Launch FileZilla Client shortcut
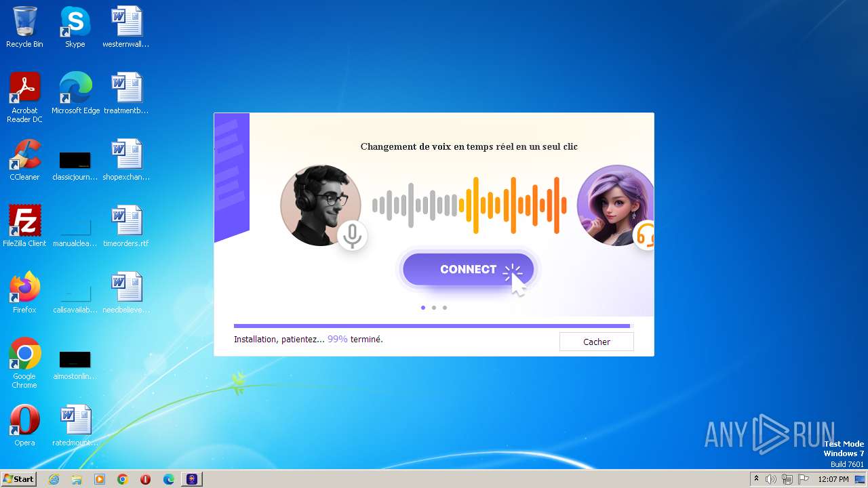868x488 pixels. pyautogui.click(x=24, y=226)
